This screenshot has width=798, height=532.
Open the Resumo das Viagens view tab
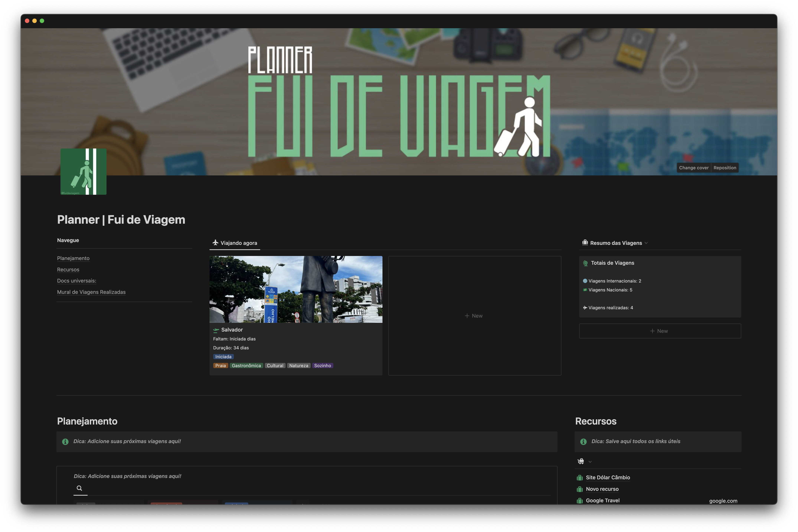pos(615,243)
